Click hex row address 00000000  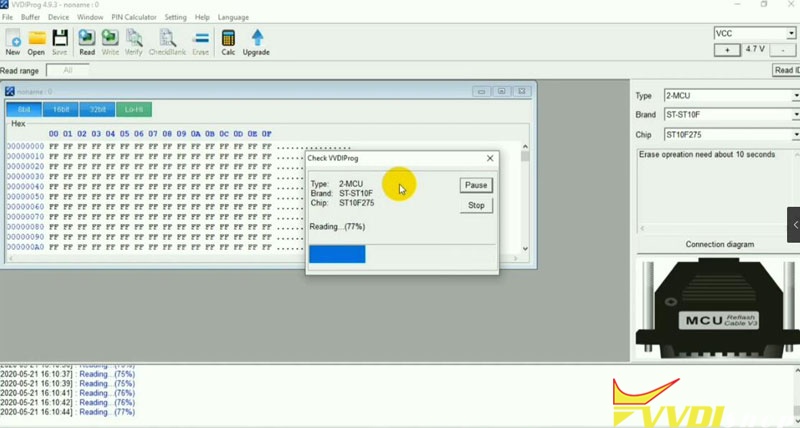(26, 146)
